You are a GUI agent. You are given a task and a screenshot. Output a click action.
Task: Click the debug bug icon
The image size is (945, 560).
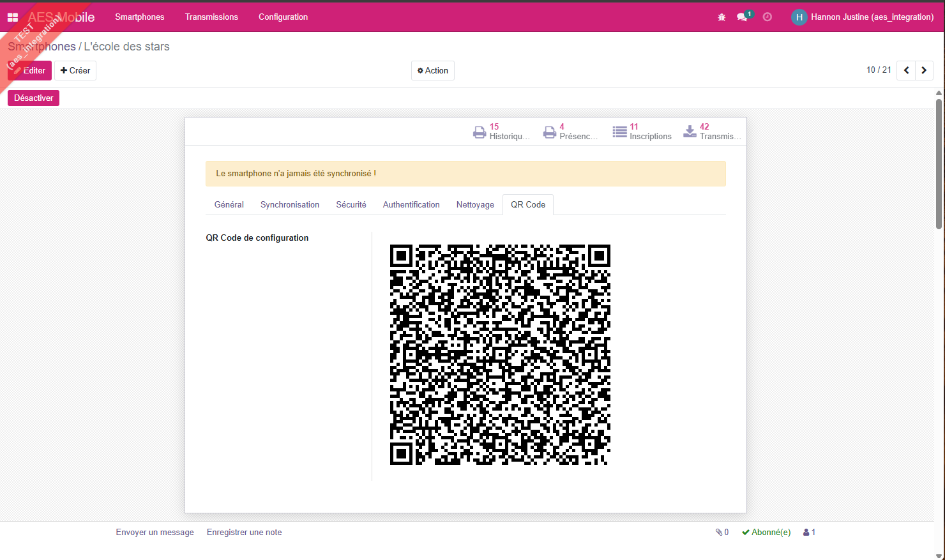[x=722, y=17]
